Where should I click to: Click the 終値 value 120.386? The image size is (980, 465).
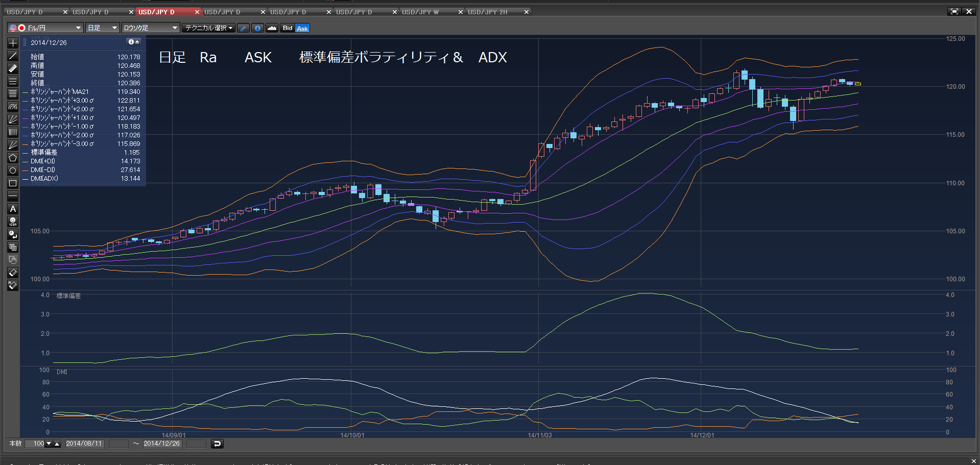tap(129, 83)
